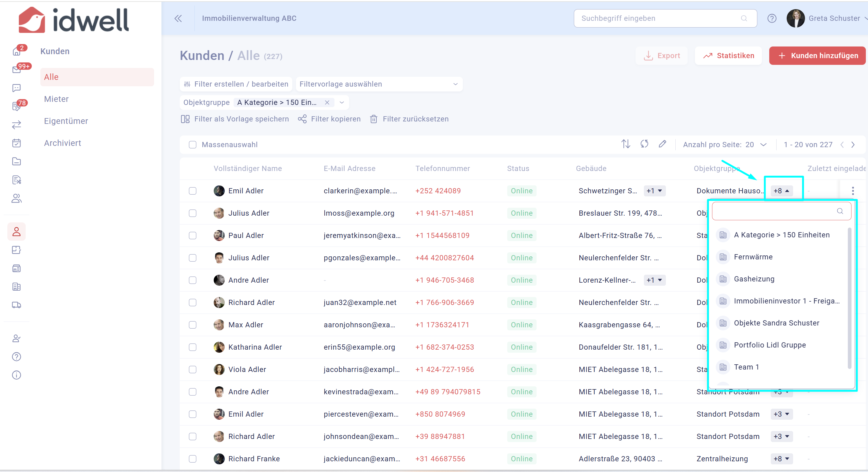
Task: Check the Viola Adler row checkbox
Action: 192,370
